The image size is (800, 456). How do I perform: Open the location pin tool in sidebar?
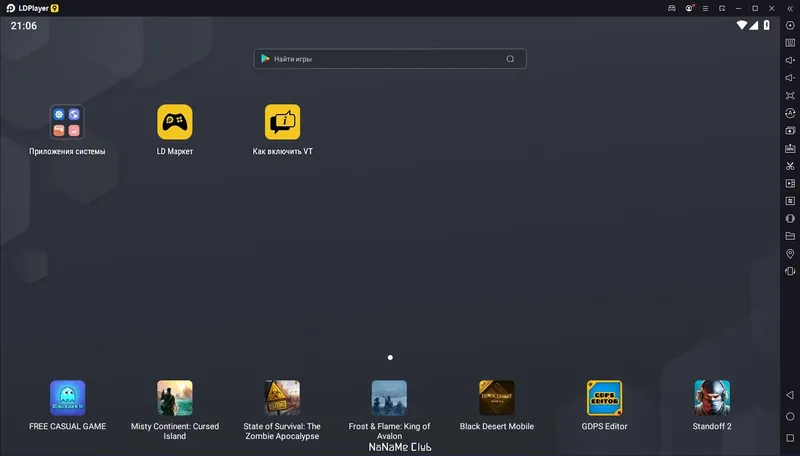790,254
